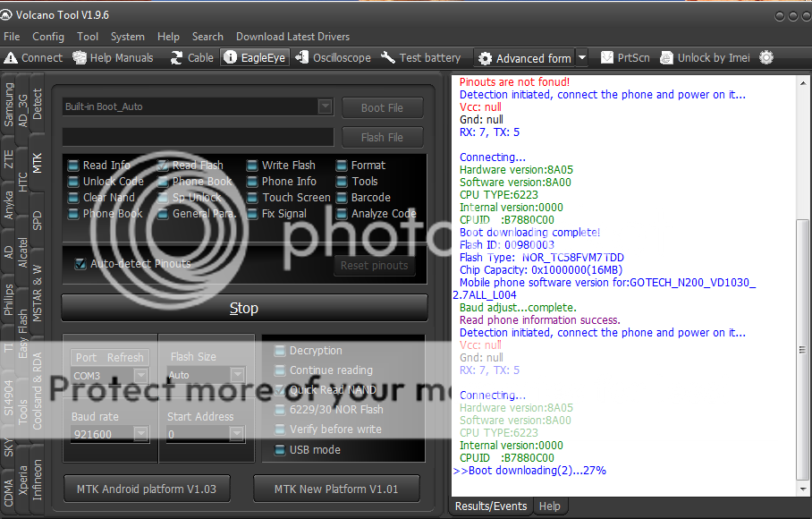
Task: Expand the Advanced form dropdown arrow
Action: [582, 58]
